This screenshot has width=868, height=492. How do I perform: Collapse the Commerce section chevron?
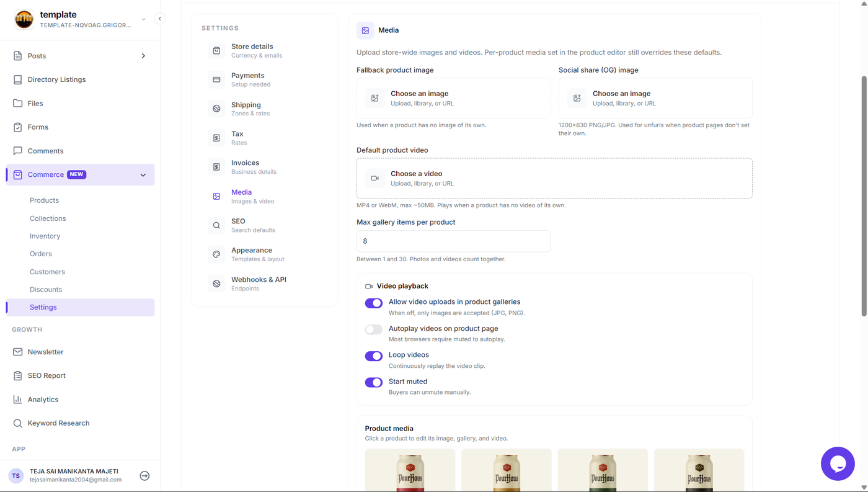click(143, 175)
